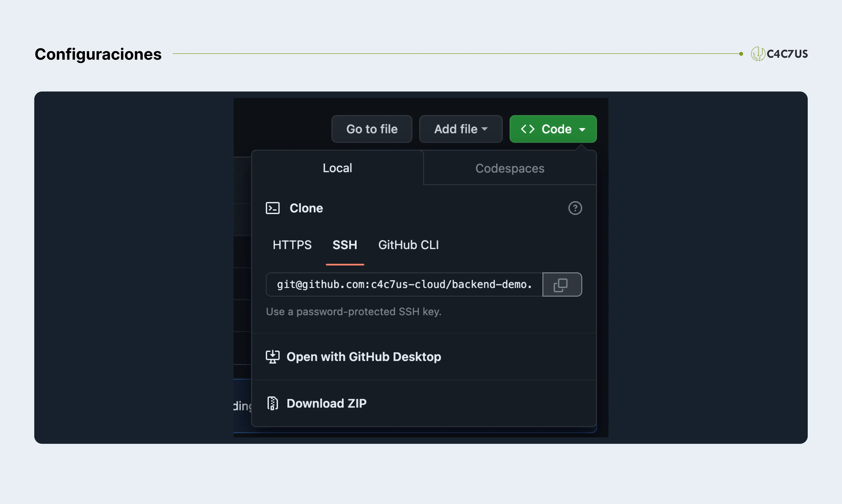
Task: Open the Code dropdown button
Action: pos(553,129)
